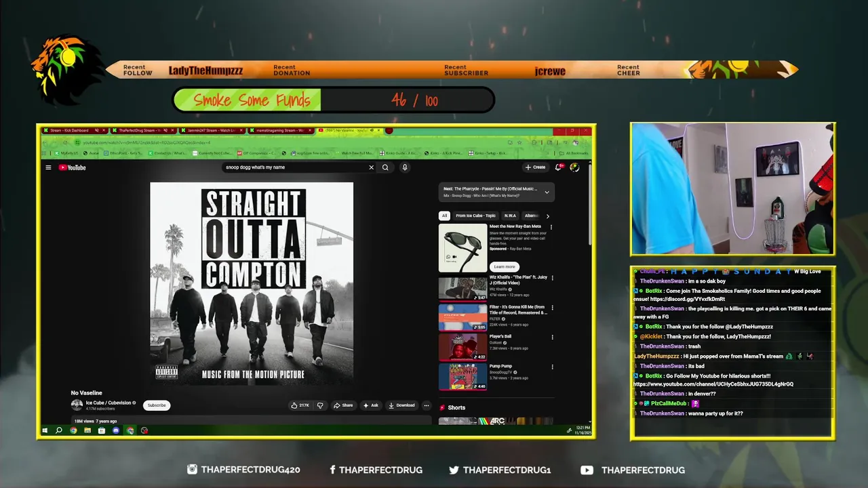
Task: Click the Straight Outta Compton video player
Action: [252, 283]
